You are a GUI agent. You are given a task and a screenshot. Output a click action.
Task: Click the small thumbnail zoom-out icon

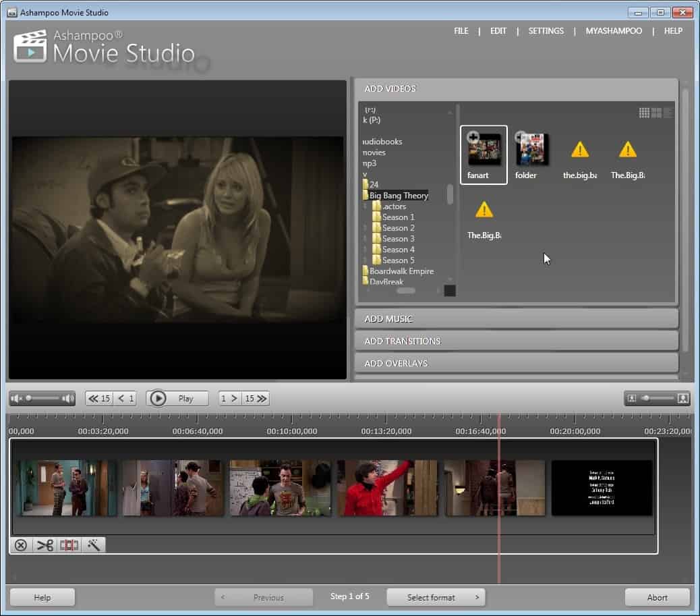(x=632, y=399)
